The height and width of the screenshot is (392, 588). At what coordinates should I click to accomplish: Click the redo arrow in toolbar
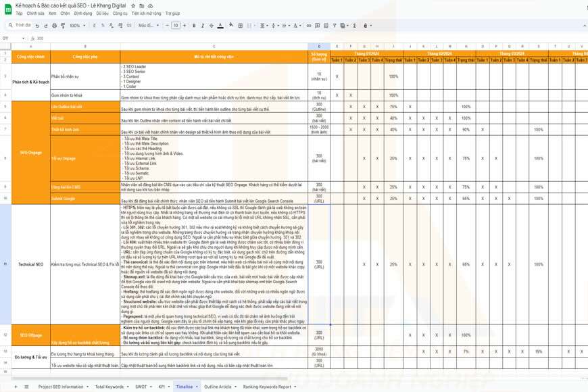(46, 26)
